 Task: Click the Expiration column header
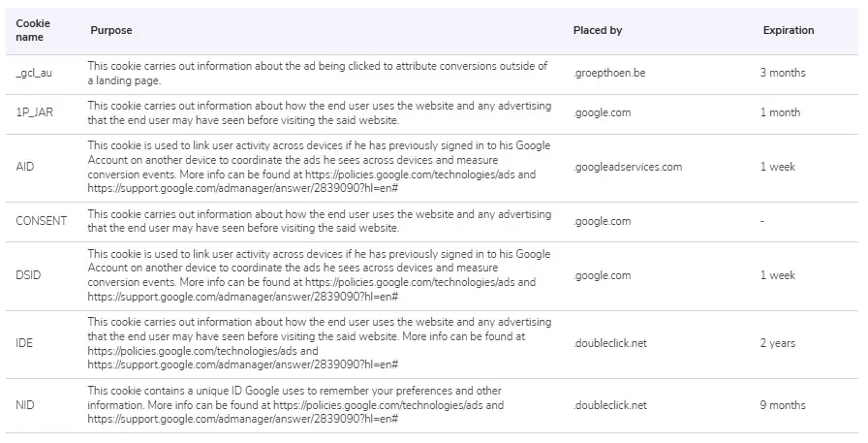789,30
